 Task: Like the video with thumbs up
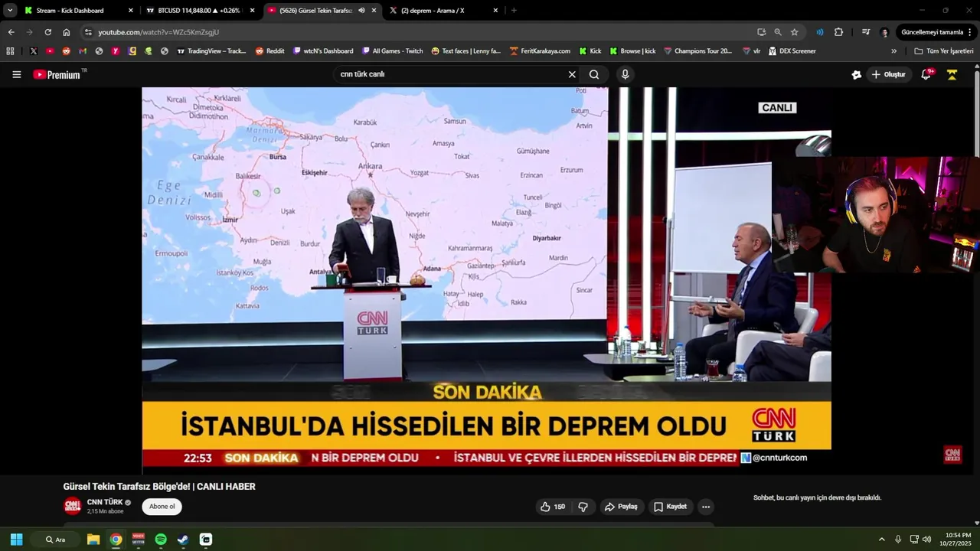pyautogui.click(x=552, y=507)
